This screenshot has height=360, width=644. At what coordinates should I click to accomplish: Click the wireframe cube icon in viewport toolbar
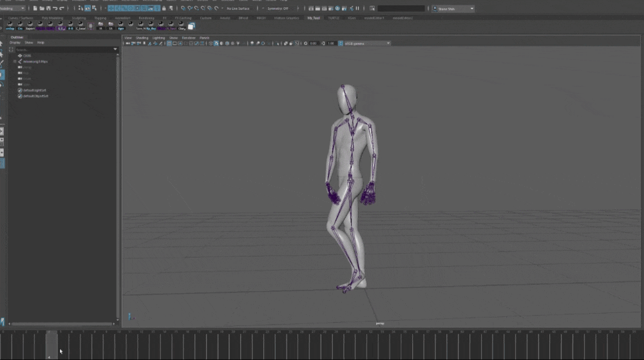click(211, 43)
